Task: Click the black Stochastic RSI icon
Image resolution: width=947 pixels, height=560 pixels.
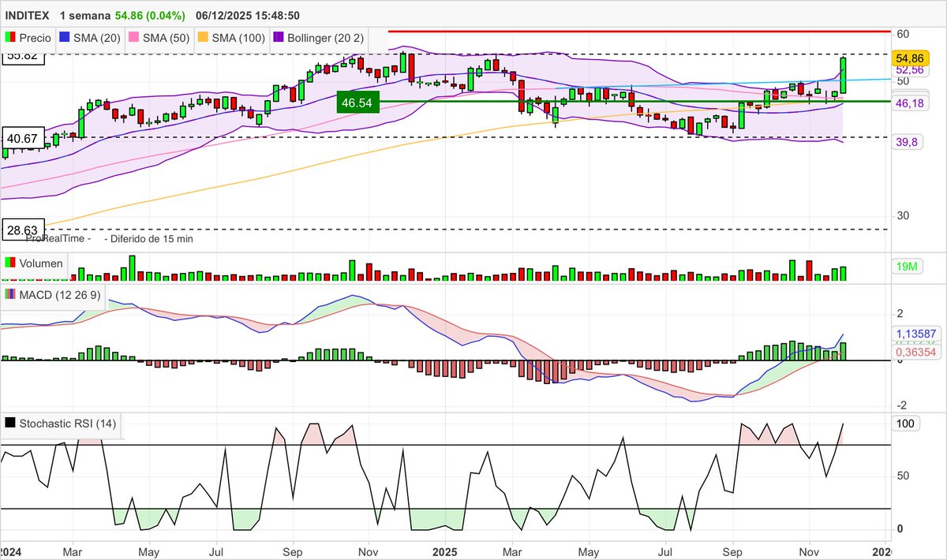Action: pos(9,424)
